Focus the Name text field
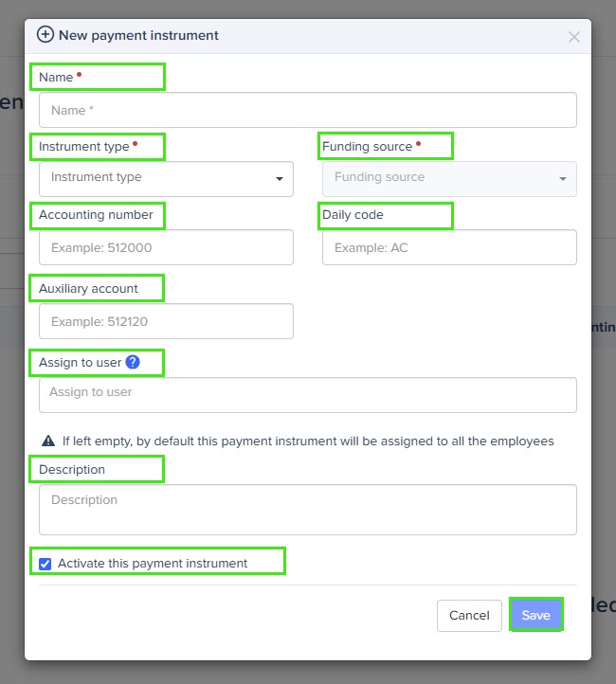Image resolution: width=616 pixels, height=684 pixels. (308, 110)
